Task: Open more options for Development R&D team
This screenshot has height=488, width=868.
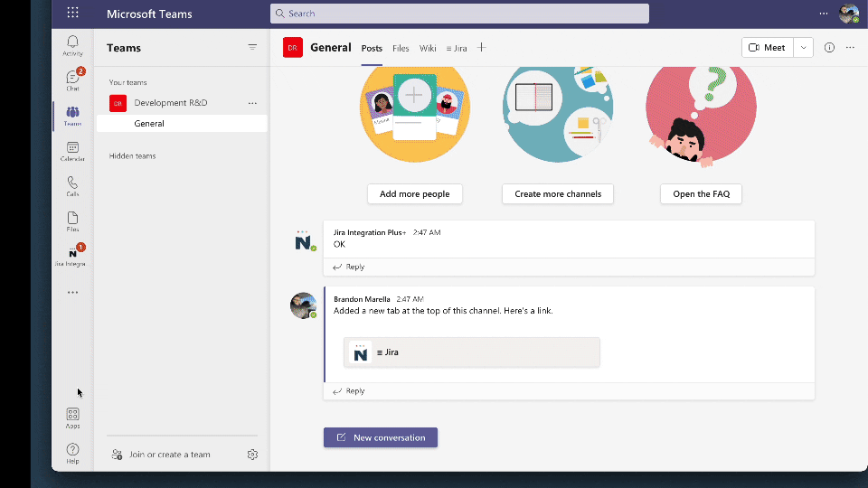Action: pos(252,103)
